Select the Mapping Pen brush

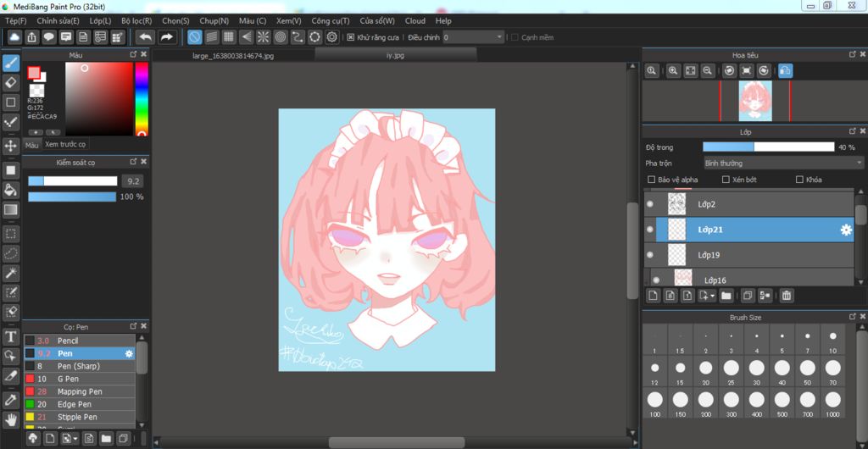80,391
